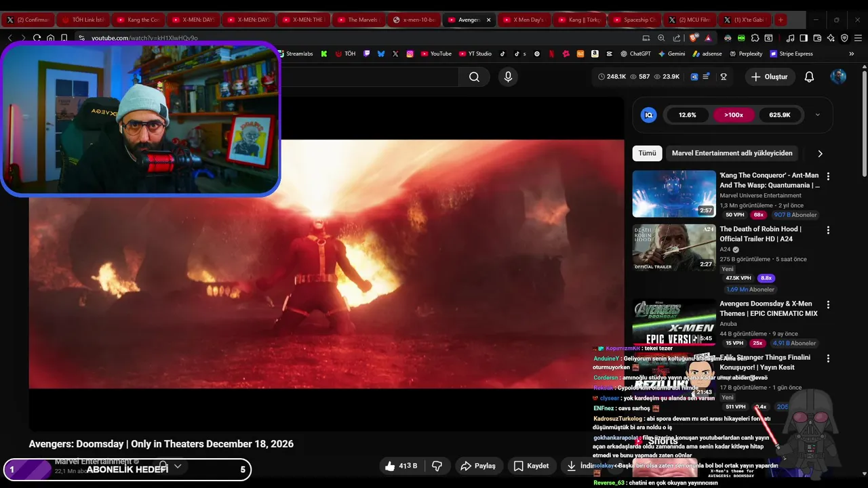The height and width of the screenshot is (488, 868).
Task: Switch to the 'TÖH Link İsti' browser tab
Action: (83, 20)
